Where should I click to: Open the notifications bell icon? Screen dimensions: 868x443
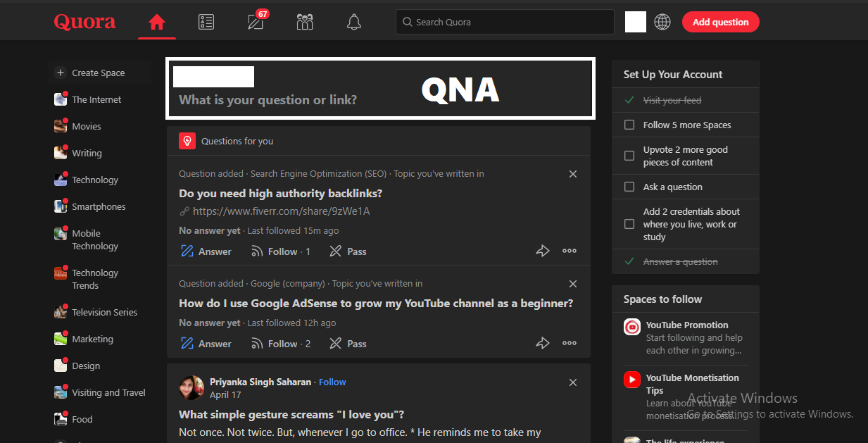pos(354,22)
